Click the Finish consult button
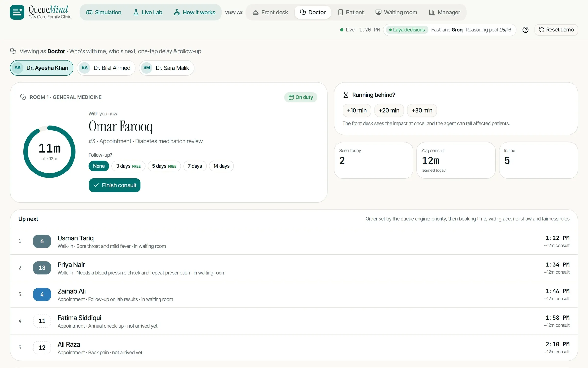 tap(115, 185)
